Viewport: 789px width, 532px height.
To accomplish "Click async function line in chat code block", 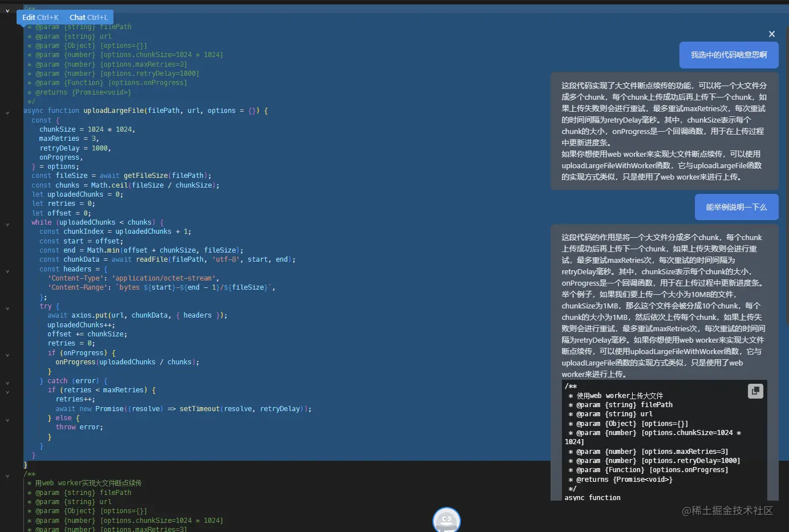I will pos(593,498).
